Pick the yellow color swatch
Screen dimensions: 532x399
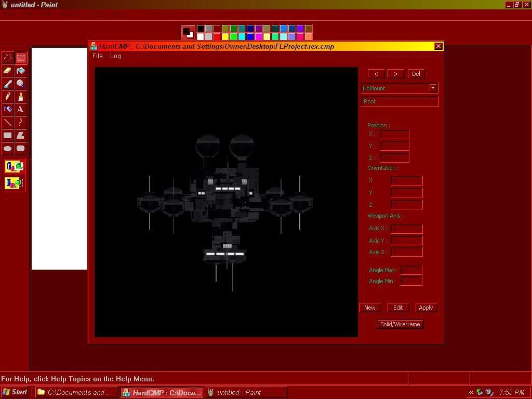tap(225, 37)
